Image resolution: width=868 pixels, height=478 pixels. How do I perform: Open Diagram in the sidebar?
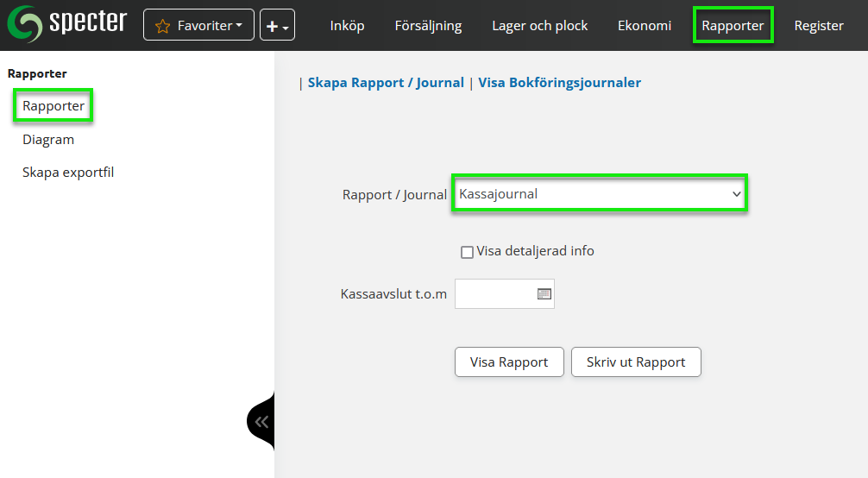(48, 139)
